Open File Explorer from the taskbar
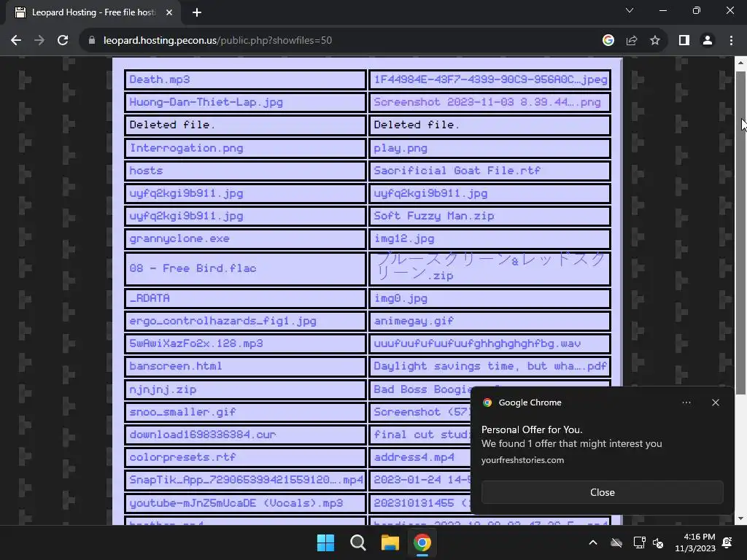Screen dimensions: 747x560 (x=390, y=542)
